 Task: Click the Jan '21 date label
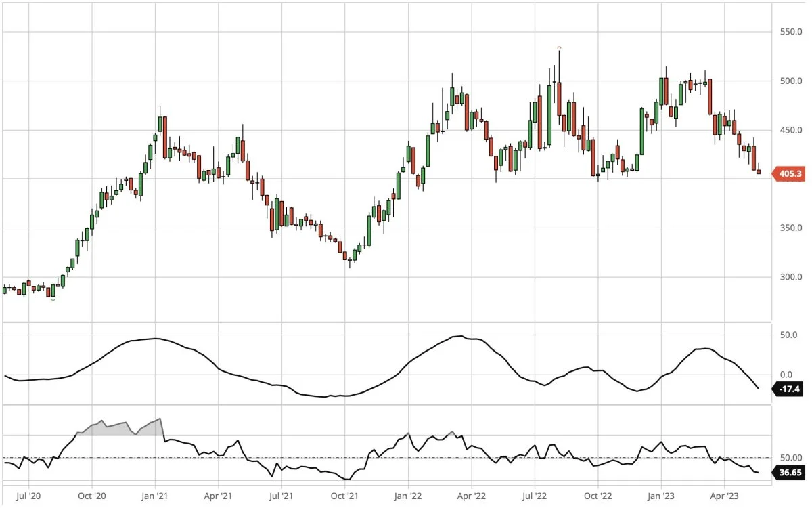(154, 496)
